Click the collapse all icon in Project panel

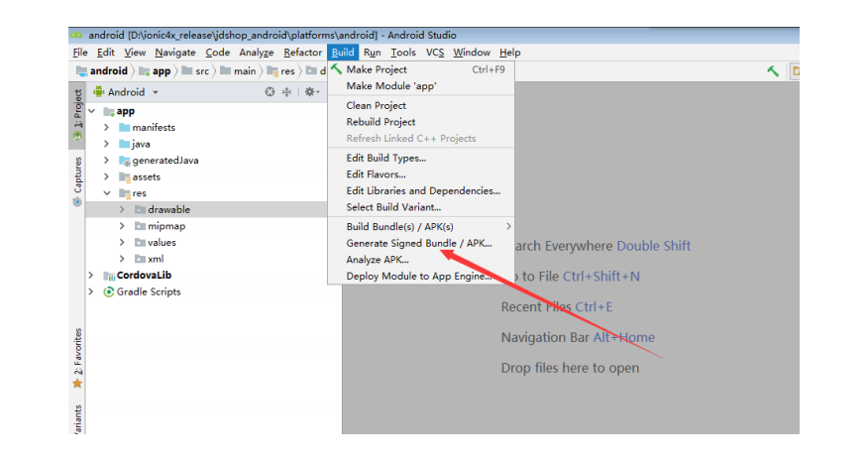pos(287,92)
